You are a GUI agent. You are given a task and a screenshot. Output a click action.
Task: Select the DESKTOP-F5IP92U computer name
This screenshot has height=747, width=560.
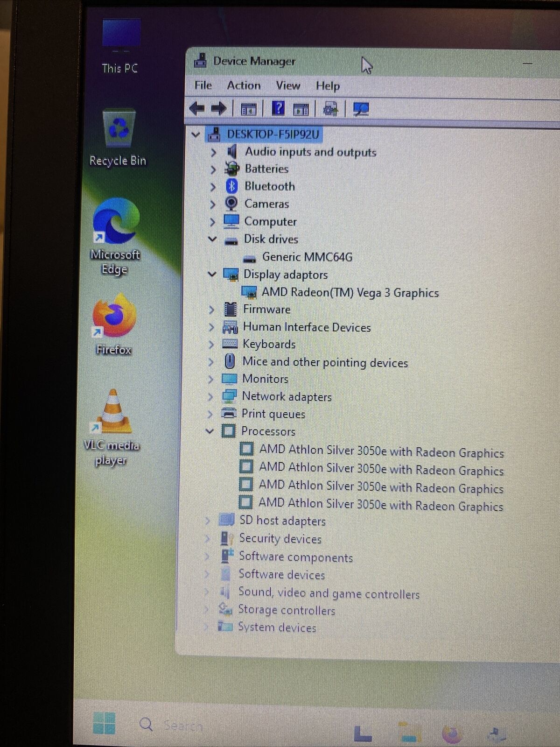pyautogui.click(x=273, y=134)
